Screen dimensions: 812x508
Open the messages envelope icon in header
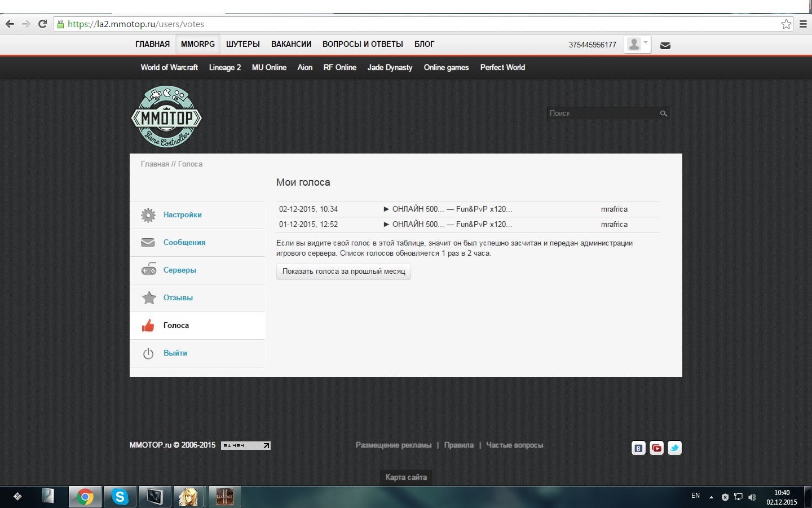(665, 45)
